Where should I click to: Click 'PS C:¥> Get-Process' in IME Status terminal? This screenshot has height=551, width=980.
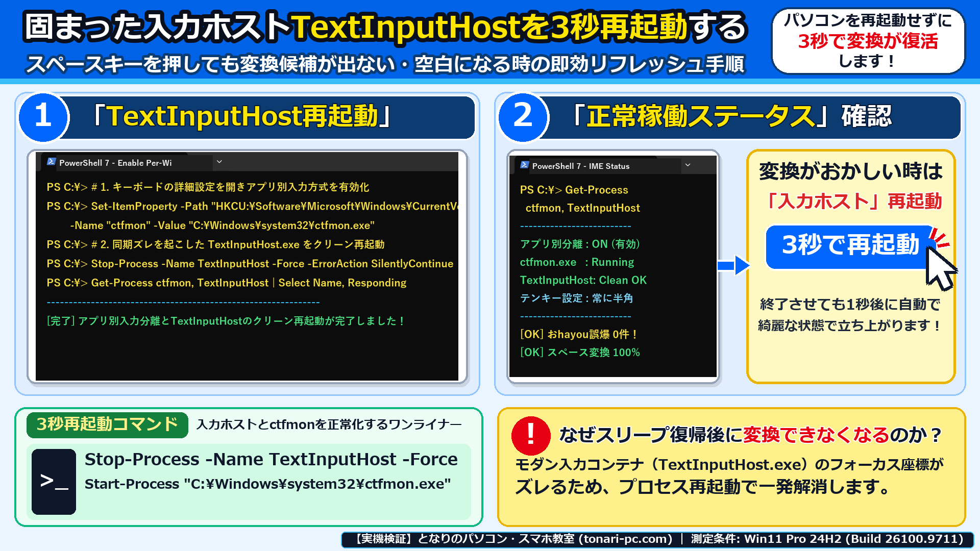coord(574,190)
